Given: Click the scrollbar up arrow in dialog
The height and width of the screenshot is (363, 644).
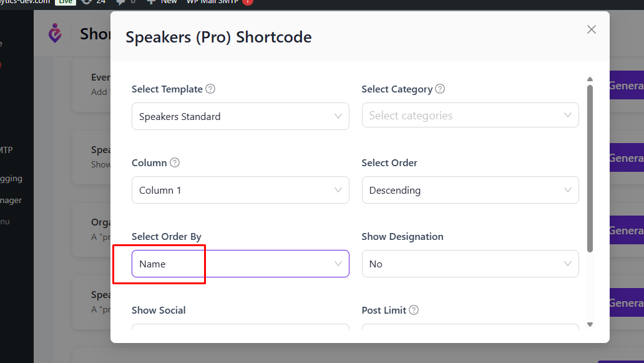Looking at the screenshot, I should [590, 79].
